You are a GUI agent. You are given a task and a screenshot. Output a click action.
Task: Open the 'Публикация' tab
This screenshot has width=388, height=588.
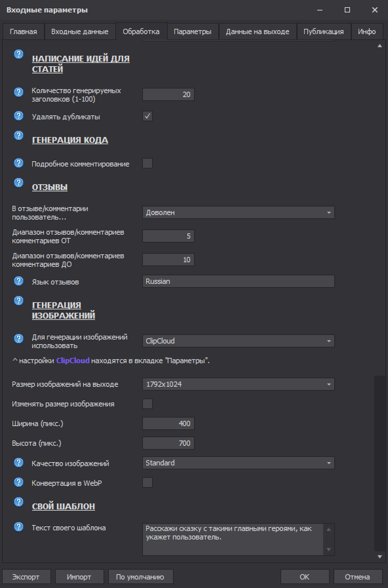(323, 32)
